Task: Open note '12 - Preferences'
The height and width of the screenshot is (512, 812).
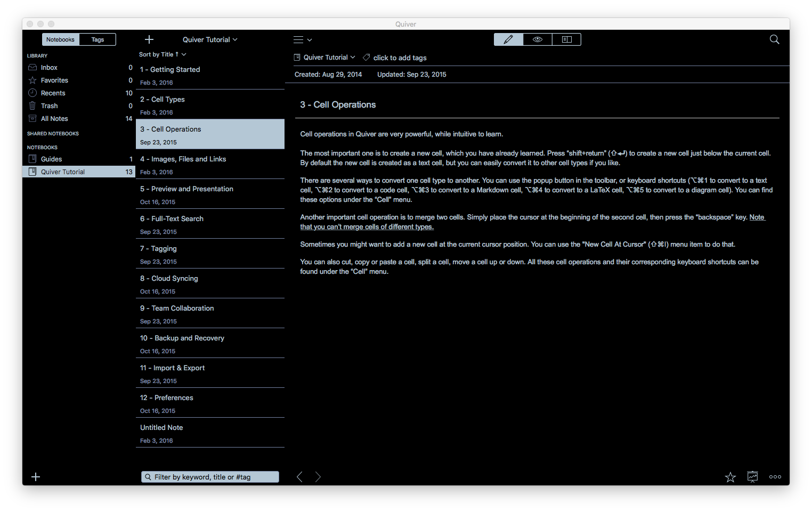Action: click(210, 403)
